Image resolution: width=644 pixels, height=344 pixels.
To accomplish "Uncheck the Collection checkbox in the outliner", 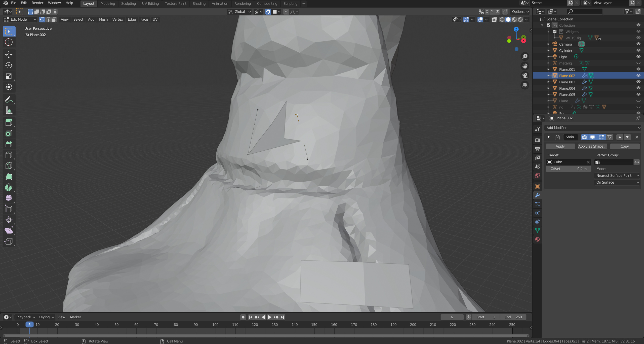I will coord(549,25).
